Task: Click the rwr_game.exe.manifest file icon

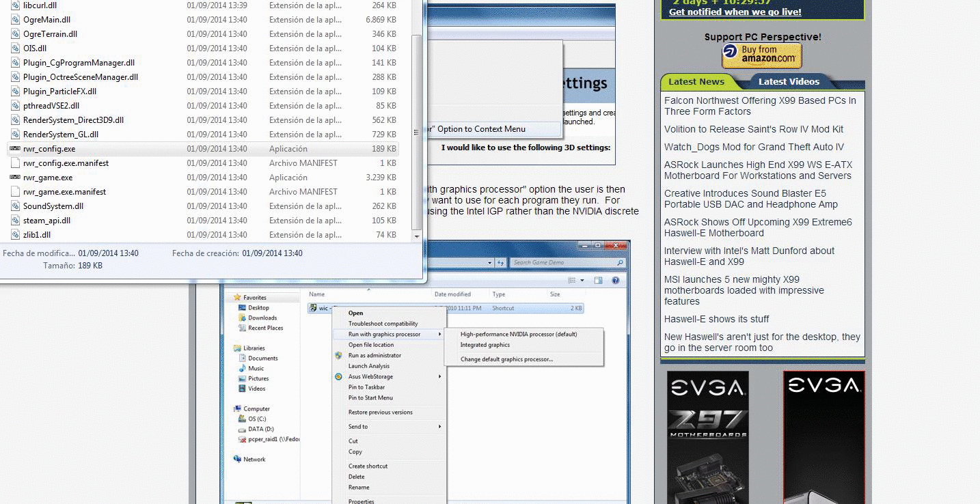Action: 15,192
